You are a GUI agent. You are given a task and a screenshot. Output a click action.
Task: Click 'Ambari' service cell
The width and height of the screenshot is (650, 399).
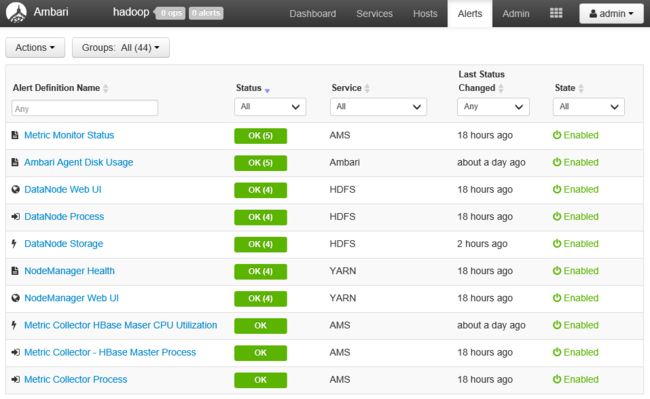(x=344, y=162)
